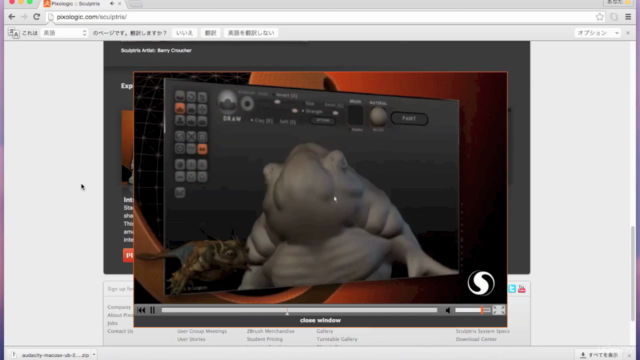Click the translate icon in the translation bar
Image resolution: width=640 pixels, height=360 pixels.
13,33
